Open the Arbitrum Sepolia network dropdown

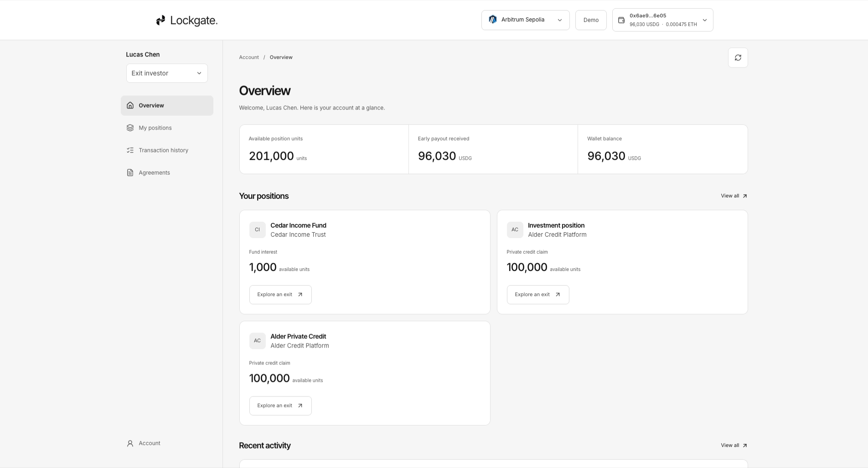525,20
